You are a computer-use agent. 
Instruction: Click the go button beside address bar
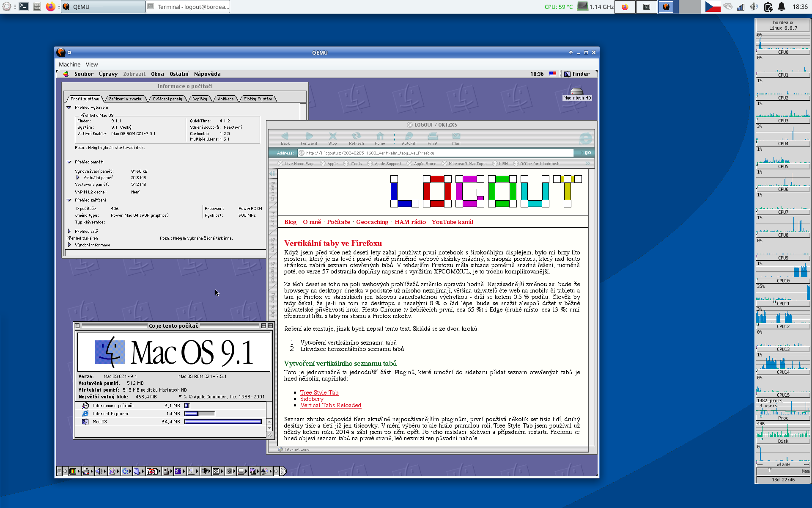587,153
